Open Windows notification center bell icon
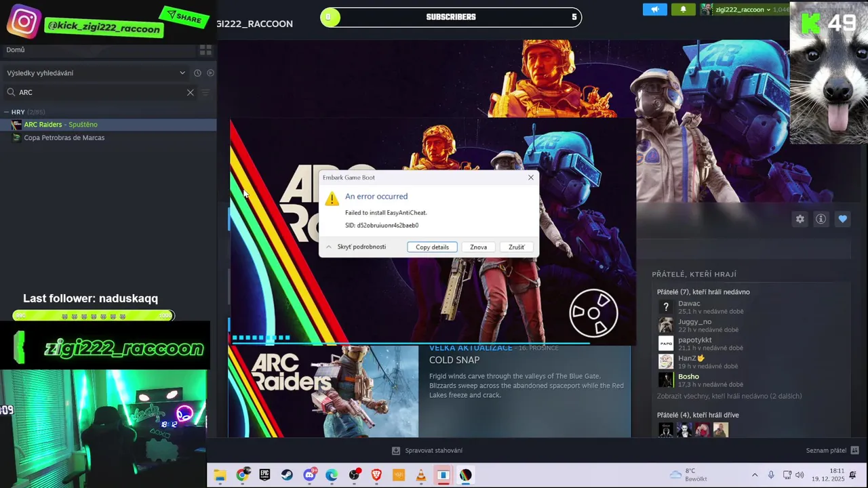868x488 pixels. pos(853,475)
